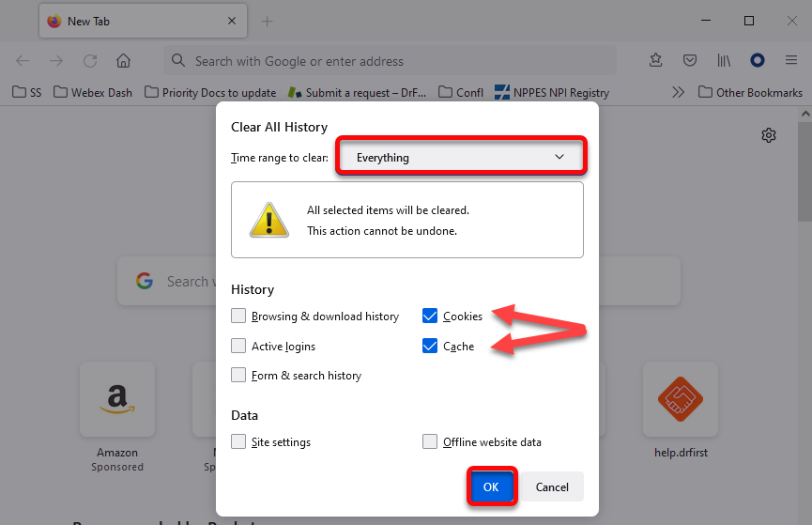Open the Webex Dash bookmark folder
The width and height of the screenshot is (812, 525).
(93, 93)
